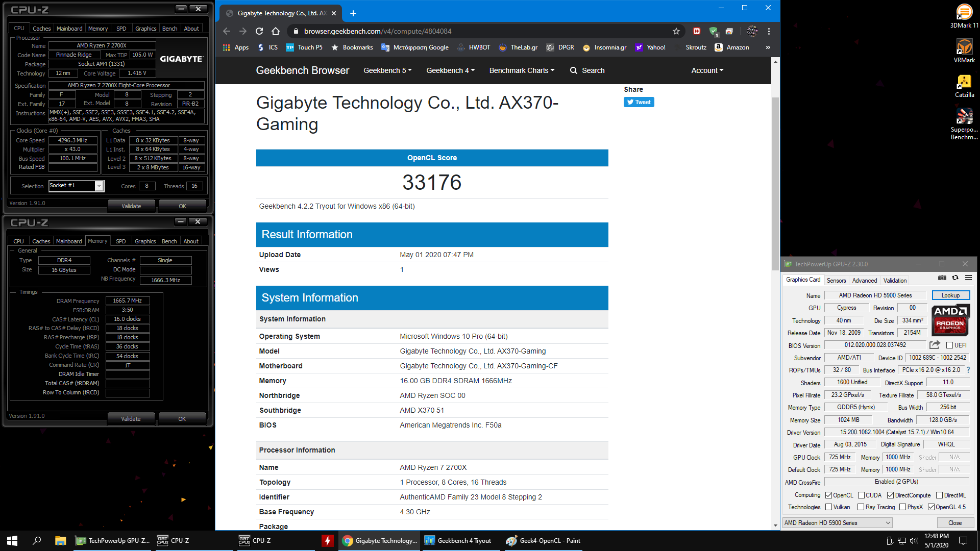Take GPU-Z screenshot with camera icon
This screenshot has width=980, height=551.
pos(942,278)
